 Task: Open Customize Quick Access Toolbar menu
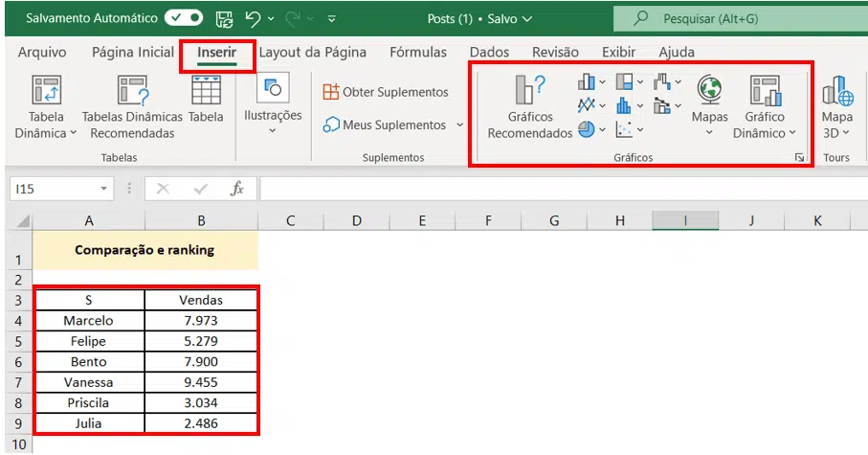(331, 19)
